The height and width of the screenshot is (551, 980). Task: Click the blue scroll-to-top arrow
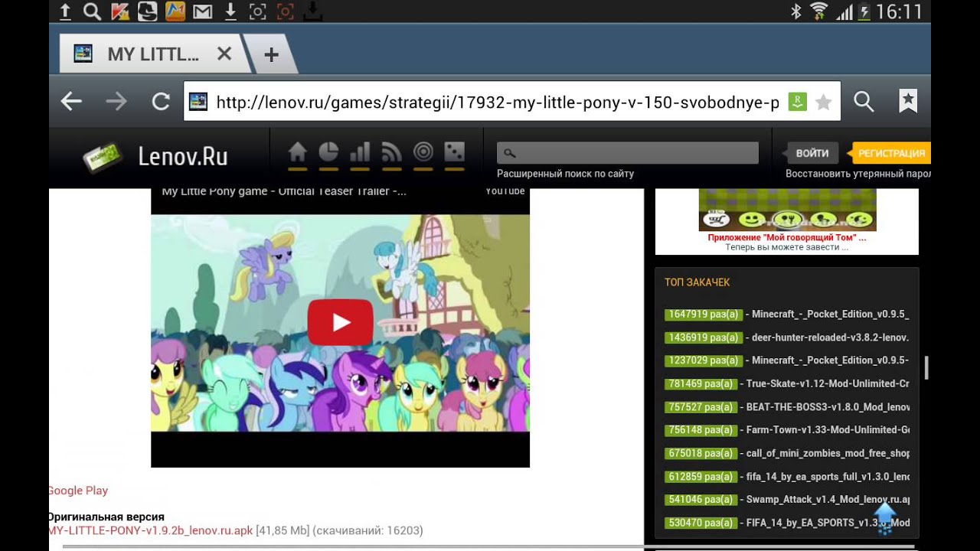click(x=885, y=517)
